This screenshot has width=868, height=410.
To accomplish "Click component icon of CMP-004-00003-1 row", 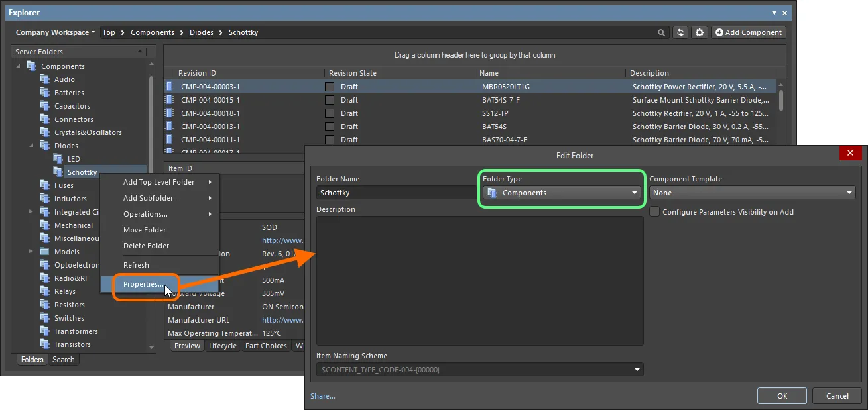I will point(170,86).
